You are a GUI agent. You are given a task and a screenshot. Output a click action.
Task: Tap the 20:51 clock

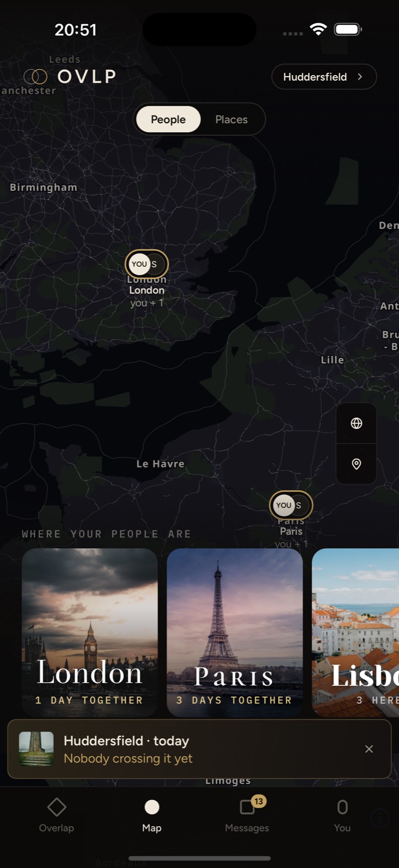pyautogui.click(x=76, y=30)
